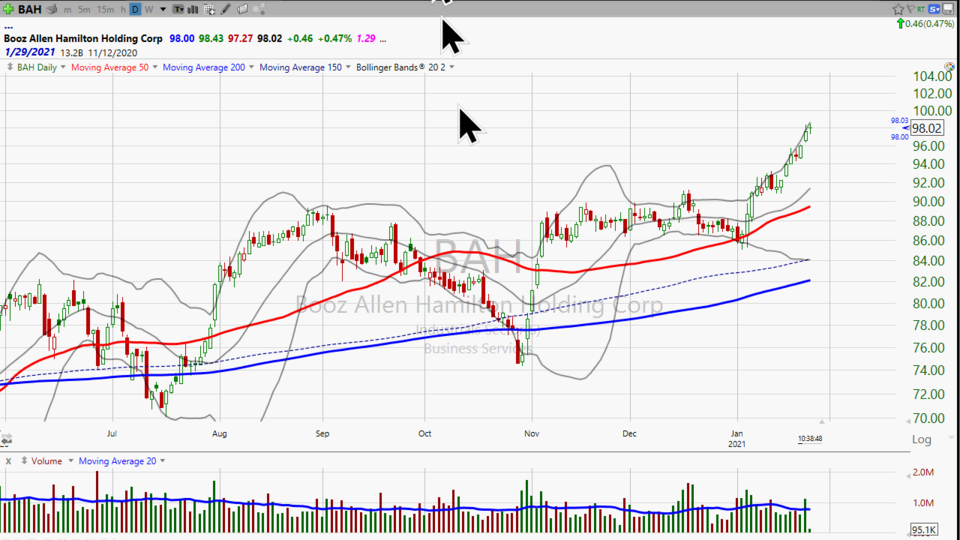The height and width of the screenshot is (540, 960).
Task: Click the share chart icon
Action: pyautogui.click(x=259, y=9)
